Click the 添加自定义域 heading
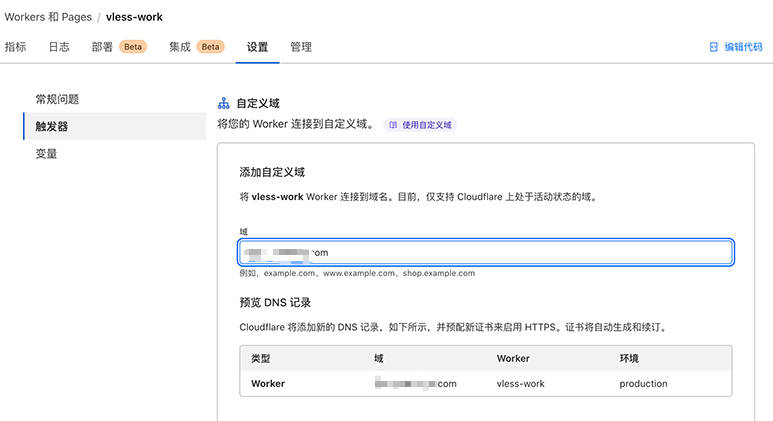The height and width of the screenshot is (421, 773). [x=272, y=172]
